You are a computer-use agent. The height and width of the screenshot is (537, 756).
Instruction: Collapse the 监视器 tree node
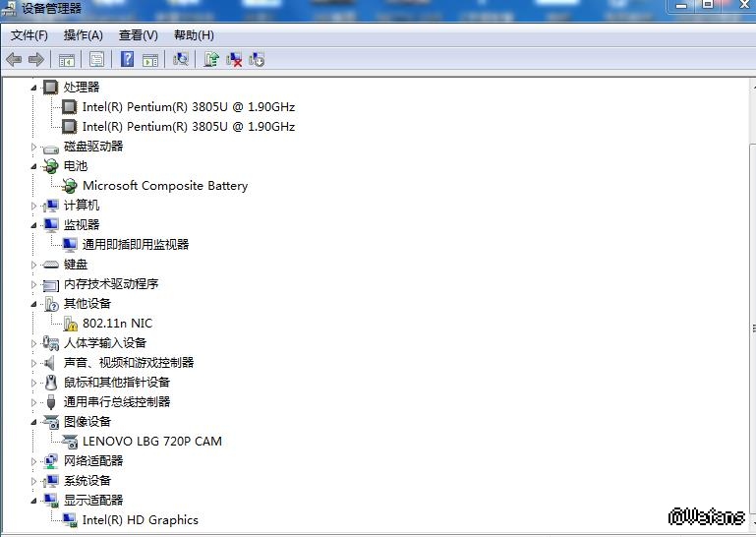[x=33, y=225]
